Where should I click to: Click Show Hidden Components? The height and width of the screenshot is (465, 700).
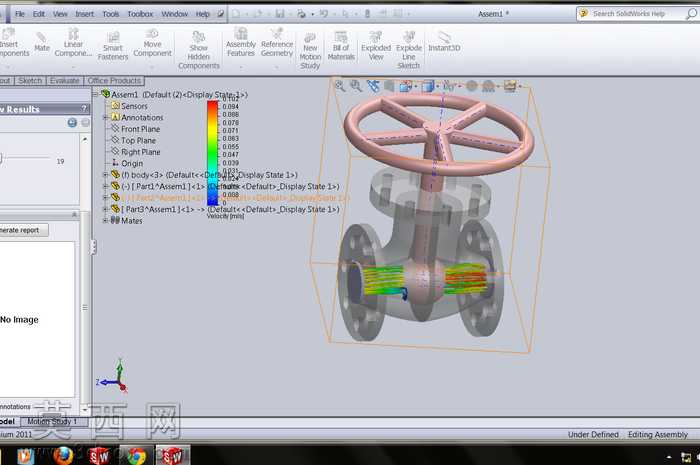click(x=199, y=50)
